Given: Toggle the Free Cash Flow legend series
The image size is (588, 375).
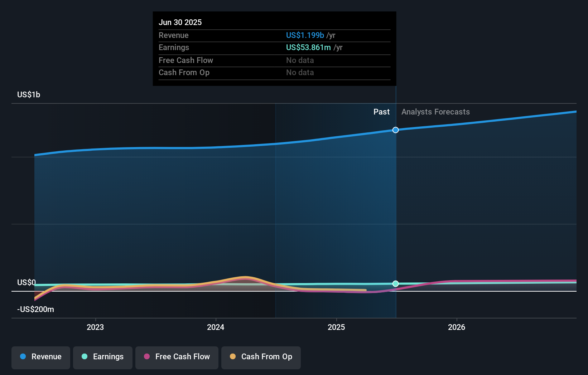Looking at the screenshot, I should point(177,357).
